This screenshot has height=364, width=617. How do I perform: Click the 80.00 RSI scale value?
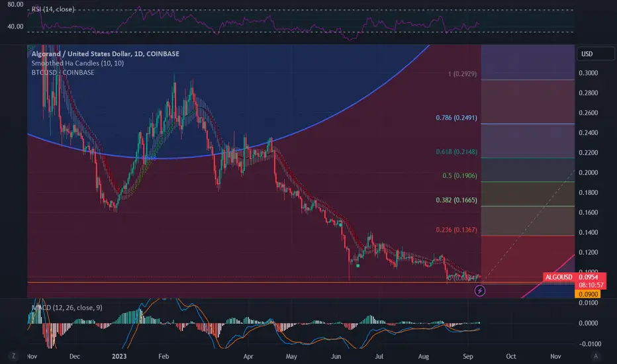pyautogui.click(x=15, y=5)
